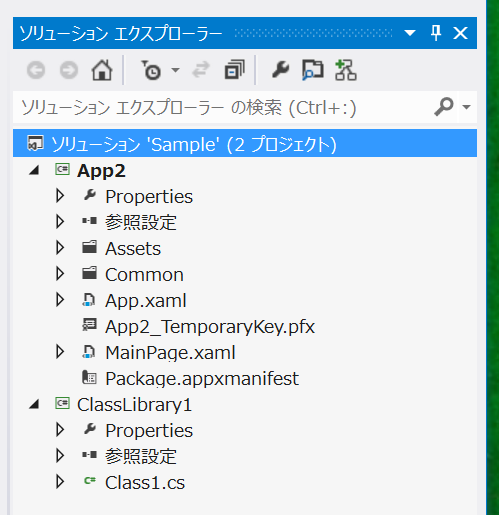Click the View Class Diagram icon

point(346,70)
